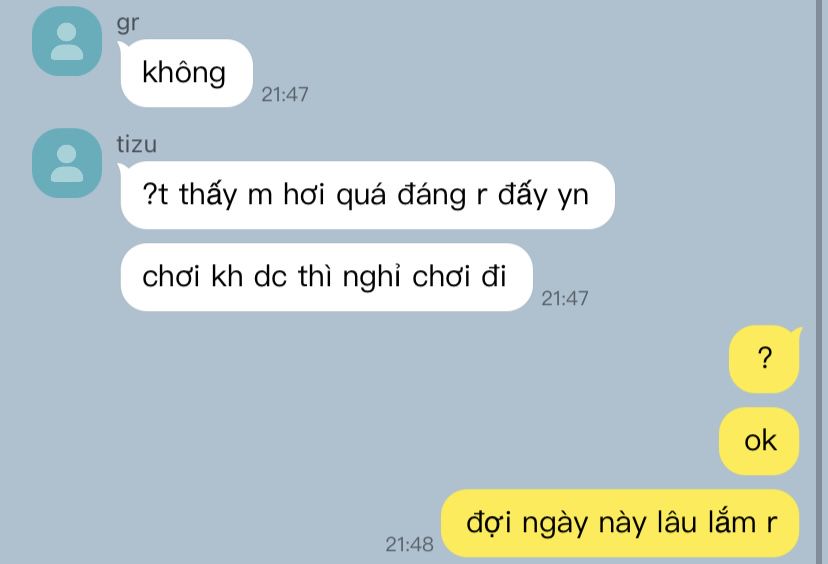
Task: Open gr's profile avatar
Action: [67, 41]
